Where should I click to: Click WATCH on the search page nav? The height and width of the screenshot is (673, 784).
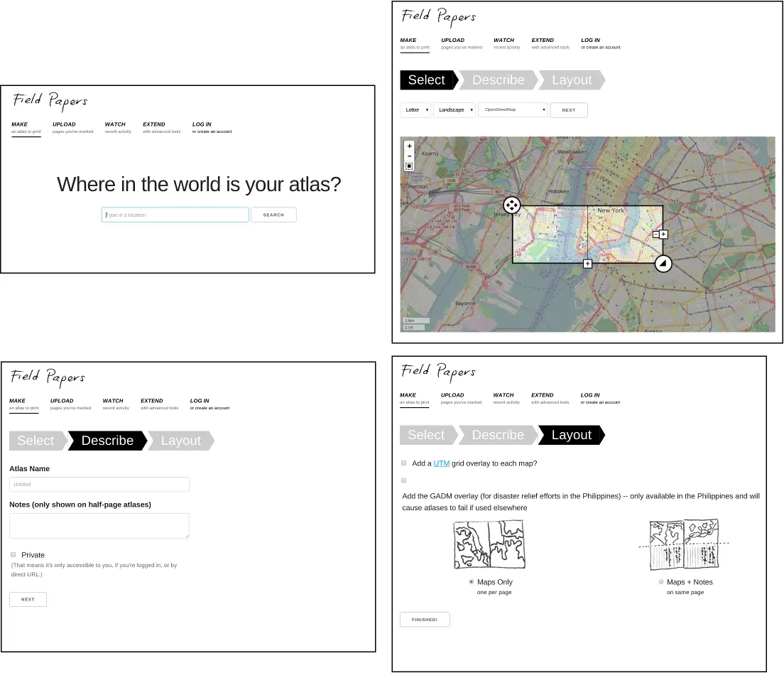(x=118, y=128)
